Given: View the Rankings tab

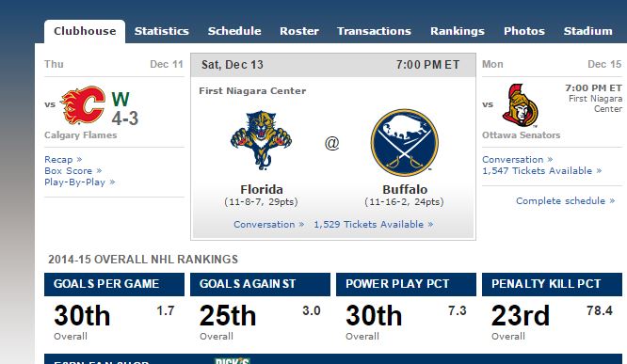Looking at the screenshot, I should click(457, 31).
